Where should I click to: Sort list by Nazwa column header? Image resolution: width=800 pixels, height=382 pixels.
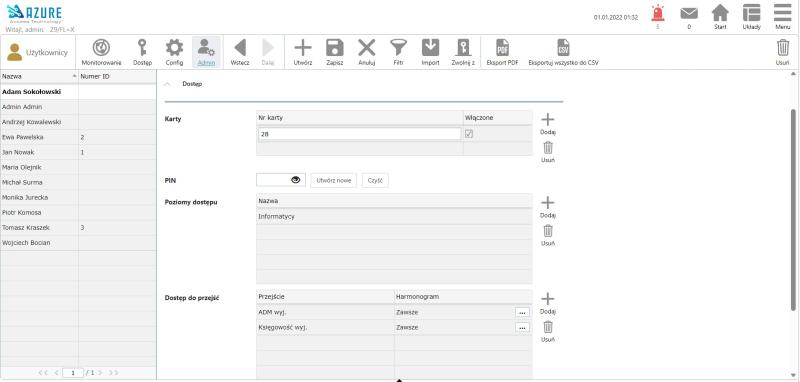39,77
